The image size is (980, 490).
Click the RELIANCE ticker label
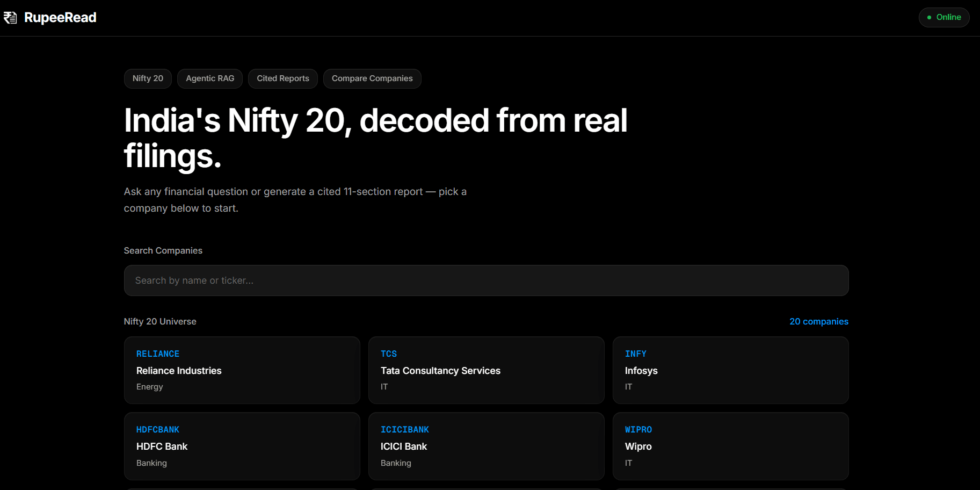pos(158,354)
